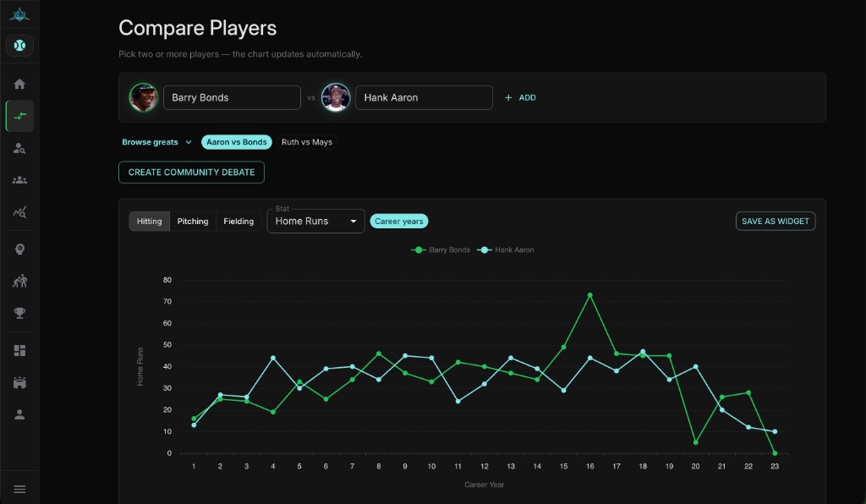This screenshot has width=866, height=504.
Task: Click Barry Bonds avatar photo
Action: click(143, 98)
